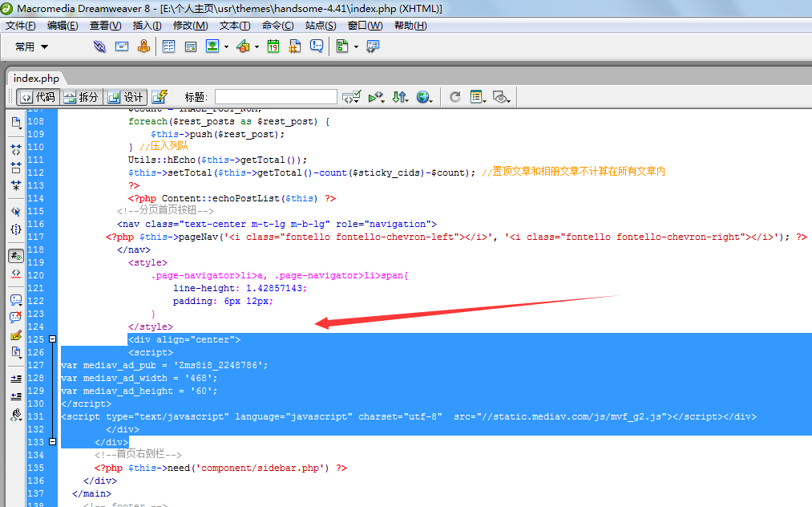This screenshot has width=812, height=507.
Task: Open the 修改(M) menu
Action: [x=190, y=26]
